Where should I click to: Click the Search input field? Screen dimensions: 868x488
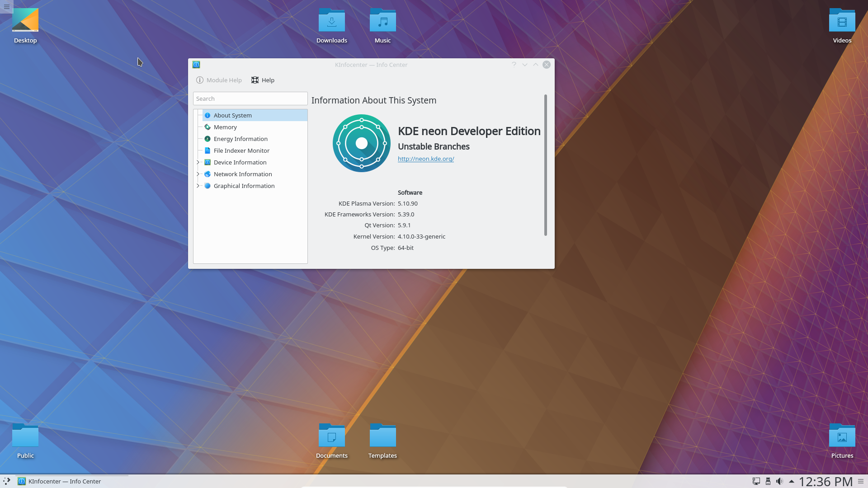pos(250,99)
